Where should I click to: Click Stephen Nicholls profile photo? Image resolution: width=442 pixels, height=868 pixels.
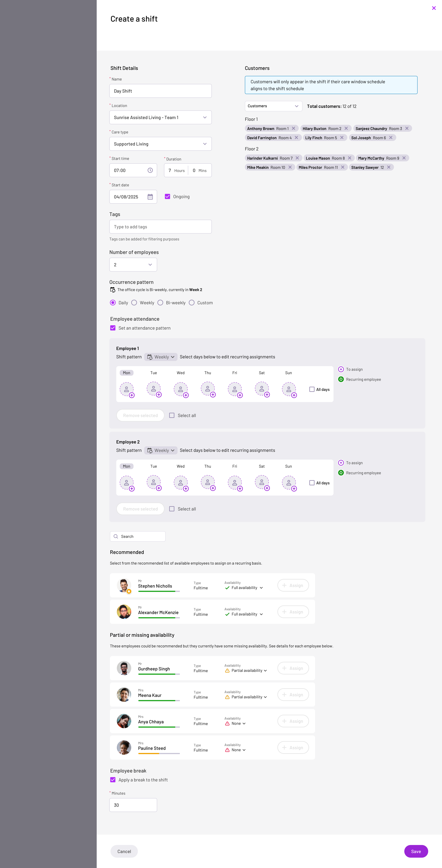(124, 585)
